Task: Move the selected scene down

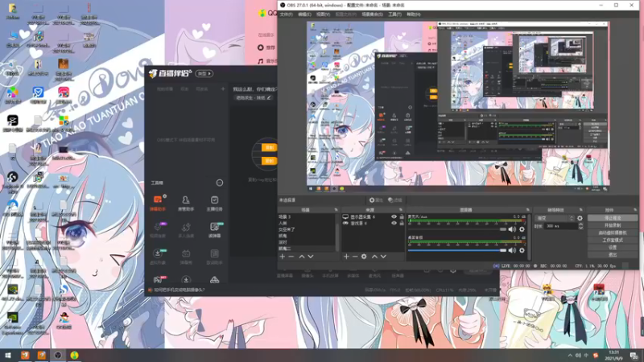Action: [311, 257]
